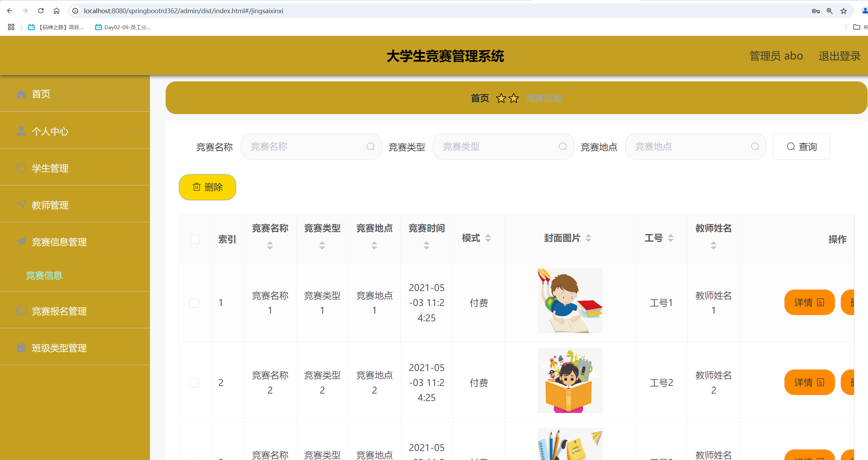868x460 pixels.
Task: Sort by 工号 column arrows
Action: (671, 238)
